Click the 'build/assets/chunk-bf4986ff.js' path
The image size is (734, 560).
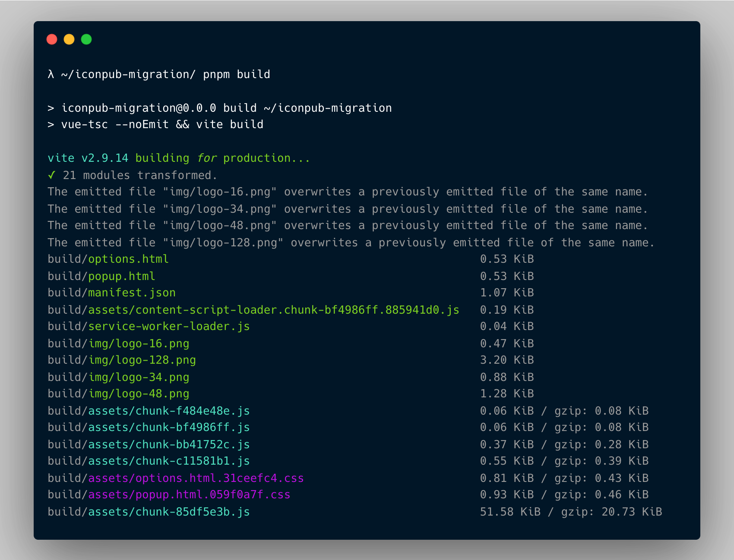coord(149,427)
